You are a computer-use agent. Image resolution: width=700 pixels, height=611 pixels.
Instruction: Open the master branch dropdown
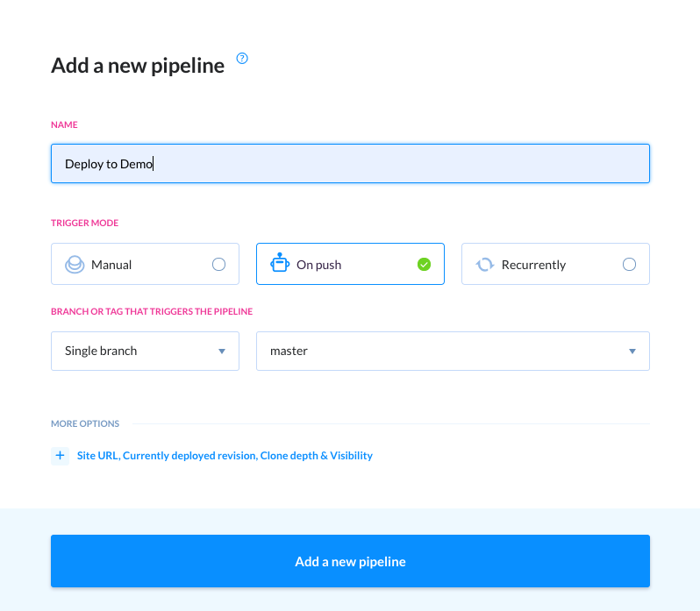pos(454,351)
